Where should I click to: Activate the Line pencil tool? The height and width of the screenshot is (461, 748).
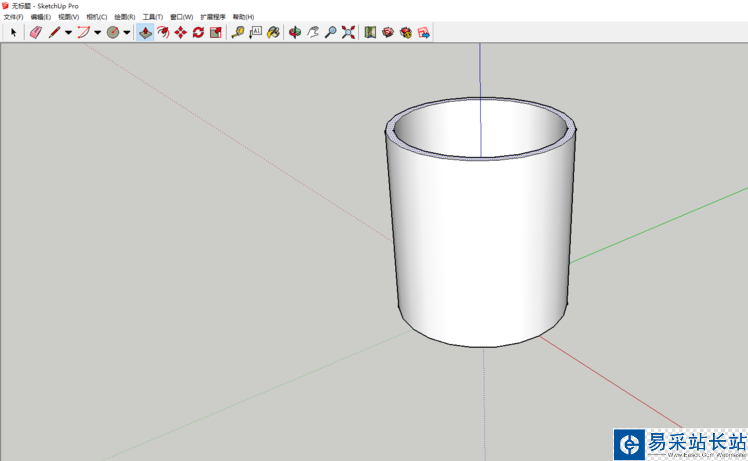coord(54,32)
